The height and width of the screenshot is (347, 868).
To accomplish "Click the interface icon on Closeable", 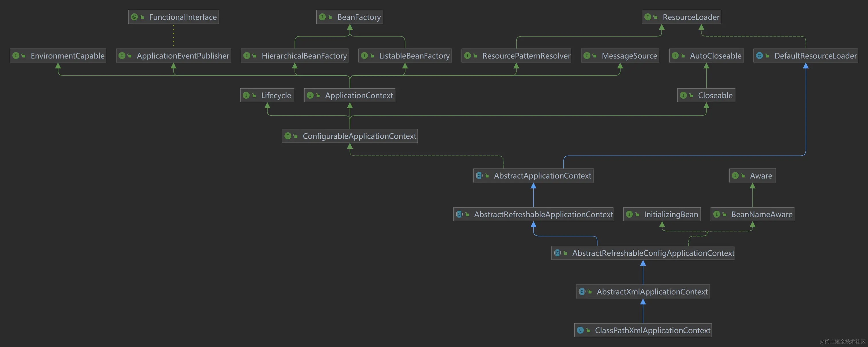I will tap(683, 95).
